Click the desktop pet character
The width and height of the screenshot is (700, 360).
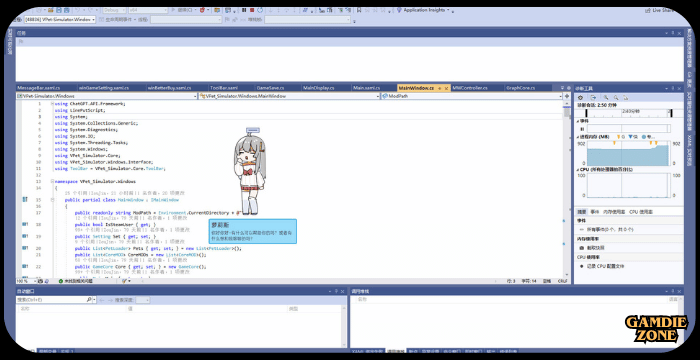coord(250,172)
